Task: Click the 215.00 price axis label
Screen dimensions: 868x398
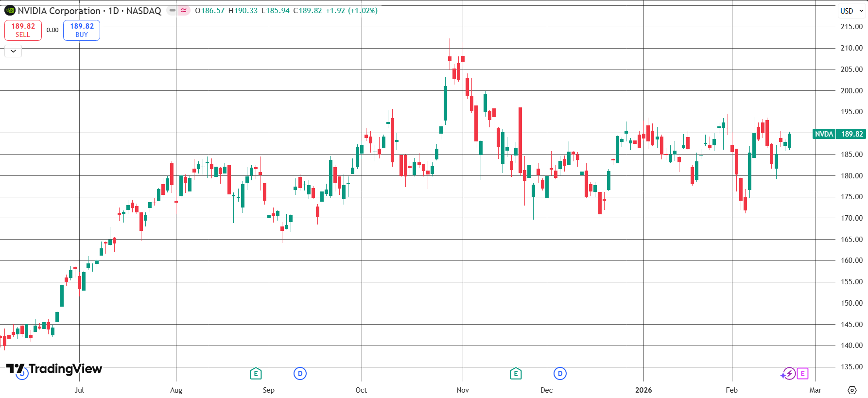Action: (x=851, y=27)
